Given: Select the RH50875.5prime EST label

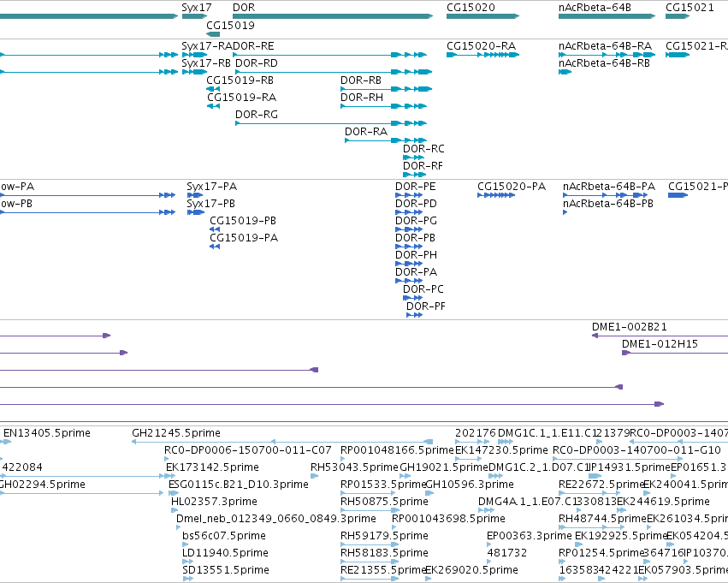Looking at the screenshot, I should (384, 503).
